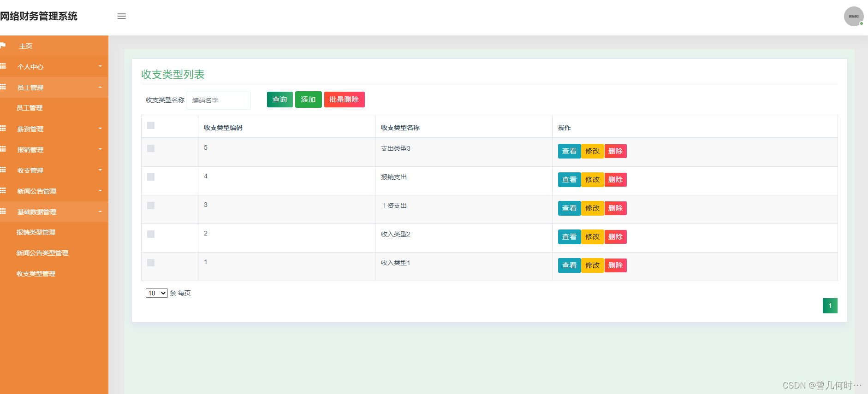Check the row for 报销支出
Screen dimensions: 868x394
click(x=151, y=177)
